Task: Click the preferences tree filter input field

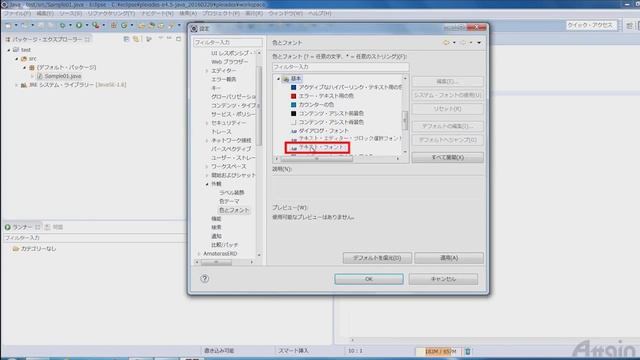Action: coord(228,42)
